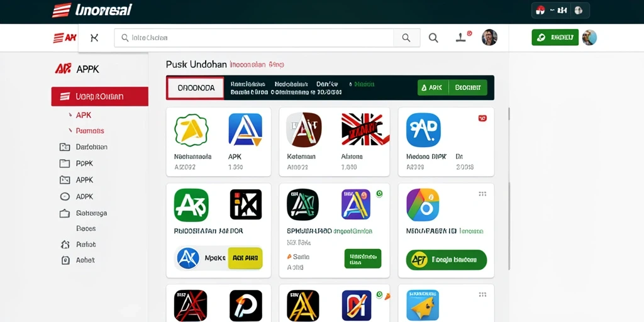Open the multicolor Chrome-like app icon
Screen dimensions: 644x322
click(x=423, y=204)
